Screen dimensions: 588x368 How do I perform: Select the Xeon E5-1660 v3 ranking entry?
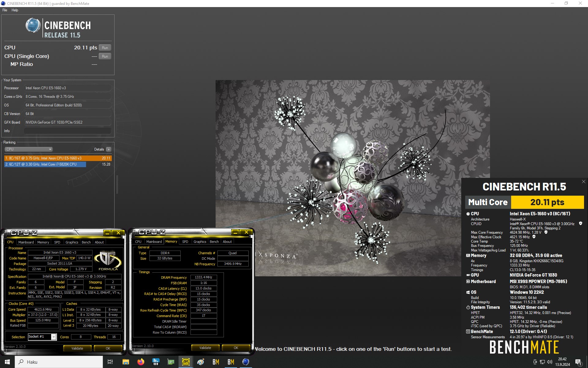click(58, 158)
